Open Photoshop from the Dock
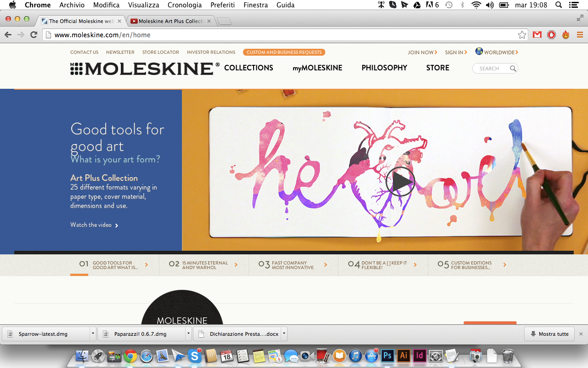588x368 pixels. coord(388,356)
